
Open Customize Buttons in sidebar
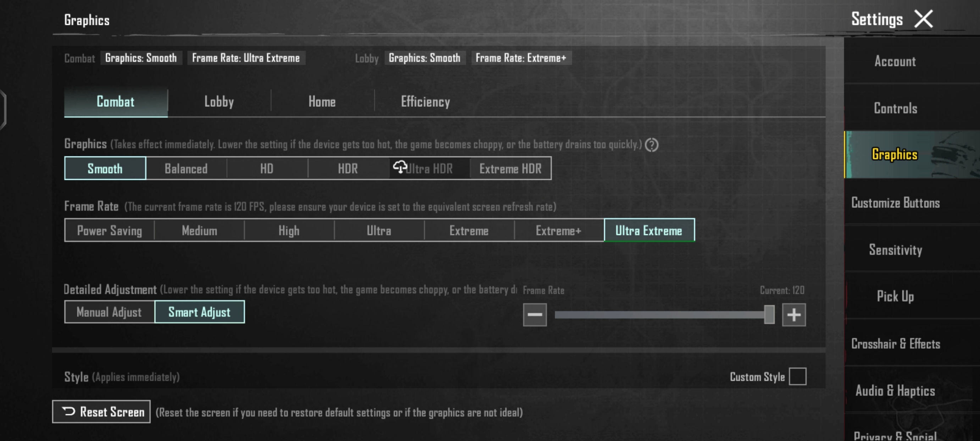[x=895, y=203]
